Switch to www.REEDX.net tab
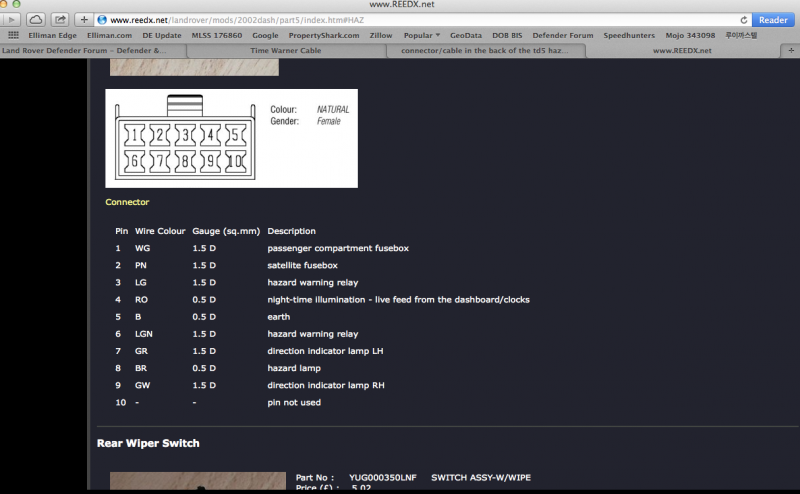The width and height of the screenshot is (800, 494). coord(682,51)
